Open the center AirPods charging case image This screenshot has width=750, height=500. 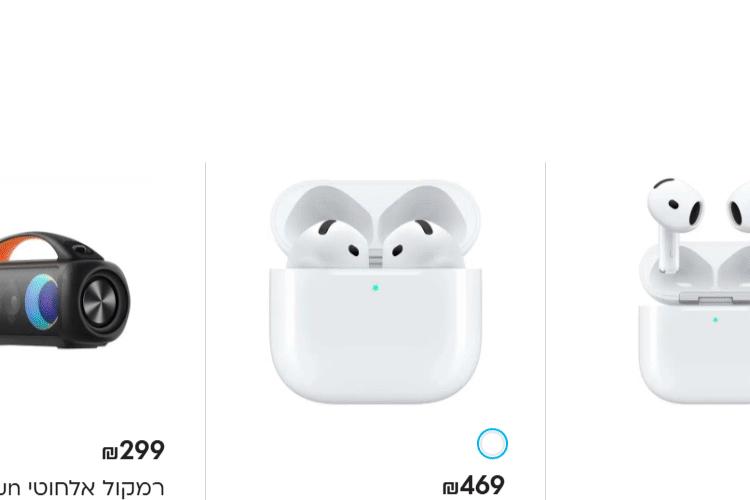pos(375,291)
